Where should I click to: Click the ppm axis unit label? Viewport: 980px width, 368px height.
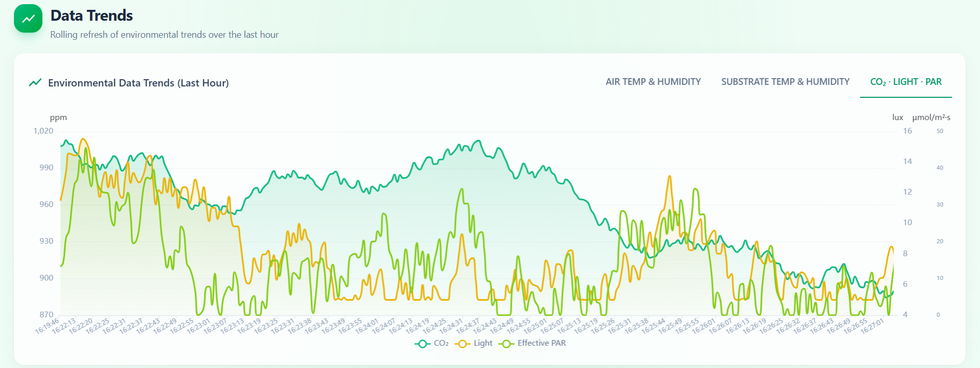tap(58, 117)
